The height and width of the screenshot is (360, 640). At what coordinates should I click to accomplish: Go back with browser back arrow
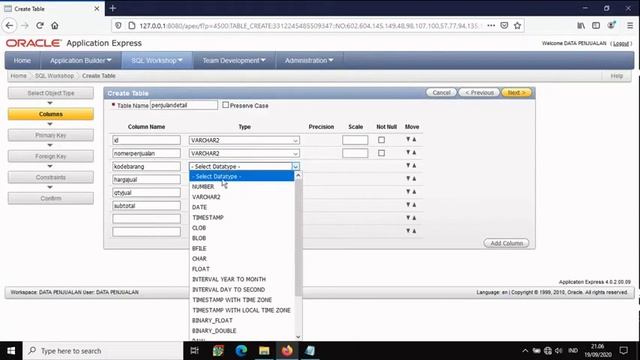point(9,26)
